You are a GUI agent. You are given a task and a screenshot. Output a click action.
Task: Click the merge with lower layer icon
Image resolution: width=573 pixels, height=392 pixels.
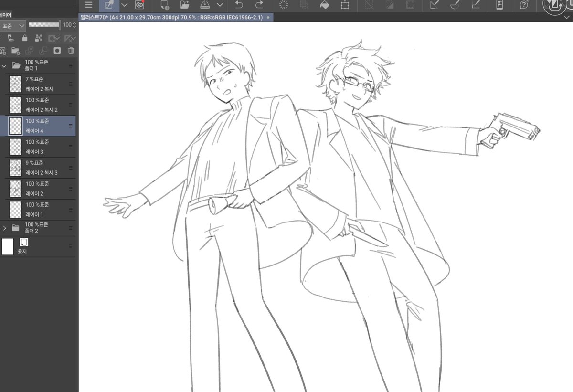coord(43,51)
